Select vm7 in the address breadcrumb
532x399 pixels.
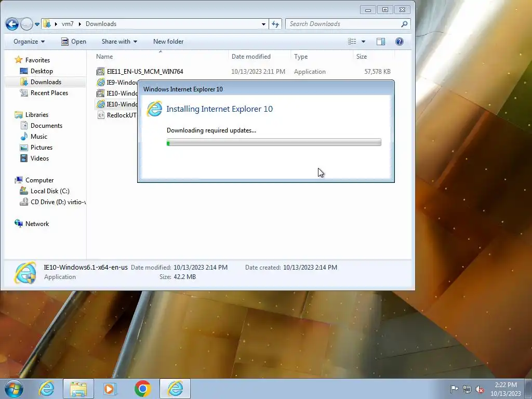(68, 24)
